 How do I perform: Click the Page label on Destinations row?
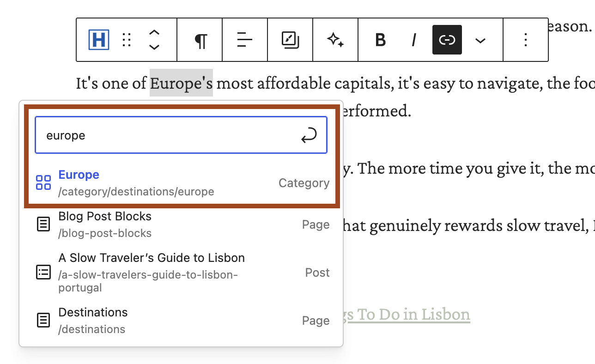pyautogui.click(x=316, y=321)
